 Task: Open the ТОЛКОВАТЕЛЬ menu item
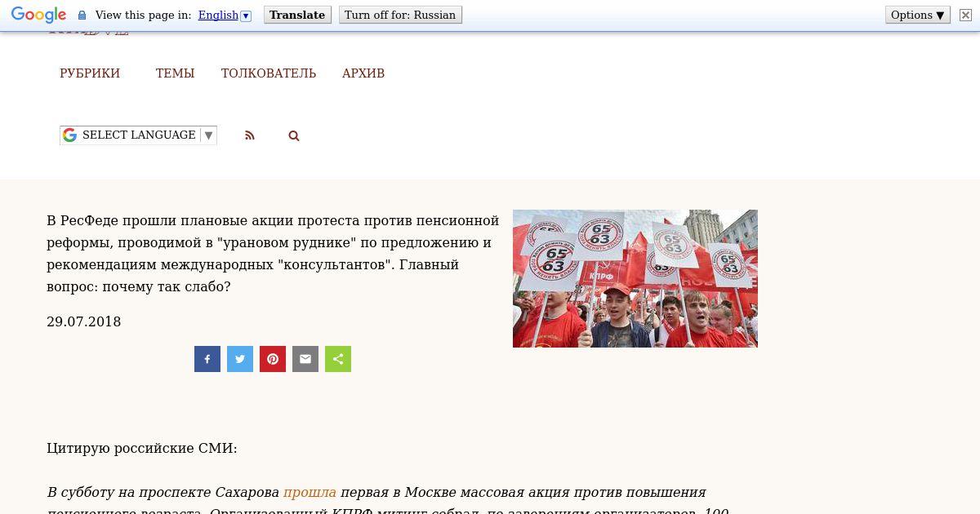(269, 73)
